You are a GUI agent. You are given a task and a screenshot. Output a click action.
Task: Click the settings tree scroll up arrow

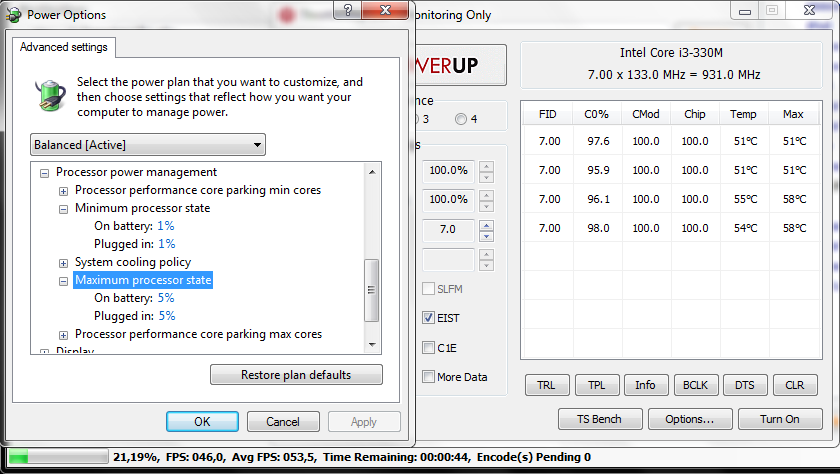click(x=372, y=172)
